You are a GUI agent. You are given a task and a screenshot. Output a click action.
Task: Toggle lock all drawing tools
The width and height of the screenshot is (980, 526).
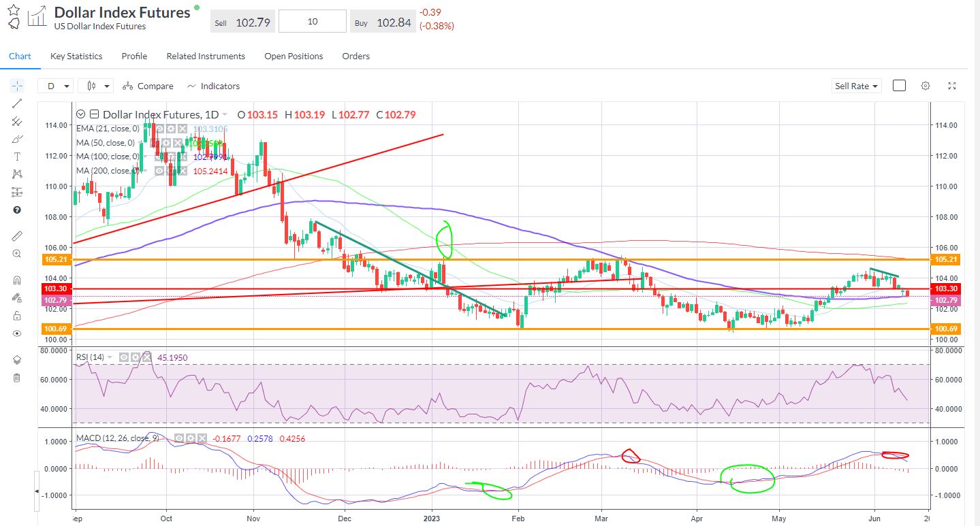coord(17,315)
